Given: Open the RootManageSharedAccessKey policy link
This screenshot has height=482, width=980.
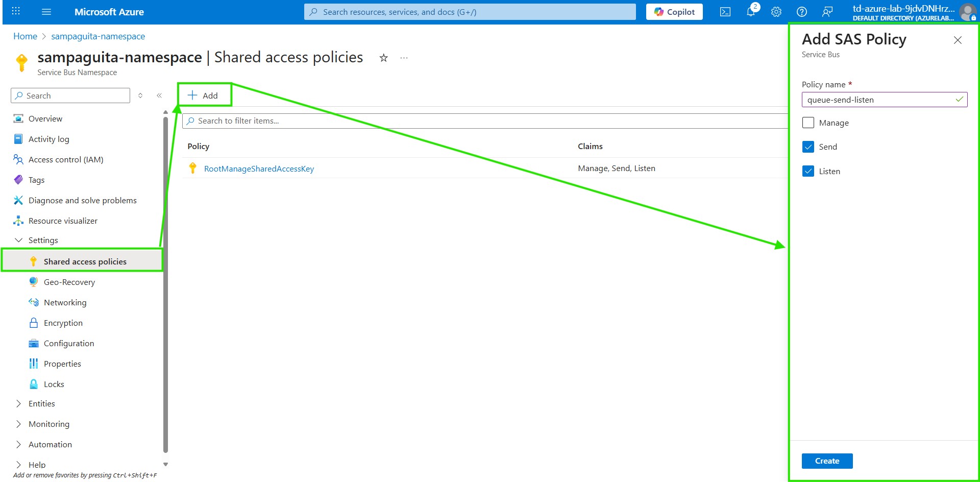Looking at the screenshot, I should point(259,168).
